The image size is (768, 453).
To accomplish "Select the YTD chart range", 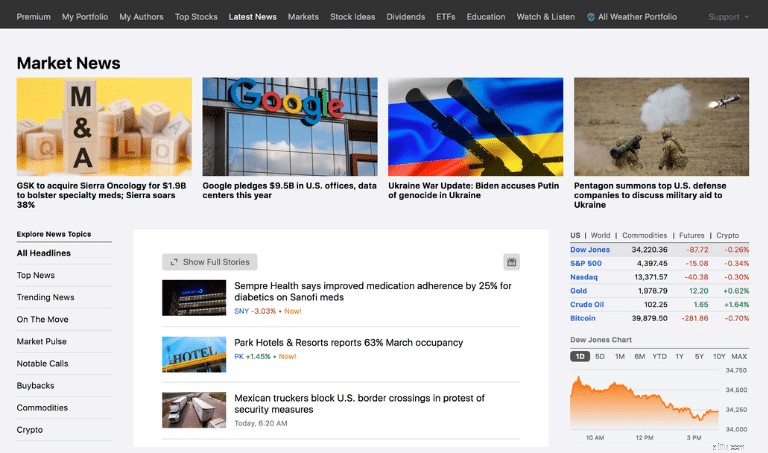I will [660, 357].
